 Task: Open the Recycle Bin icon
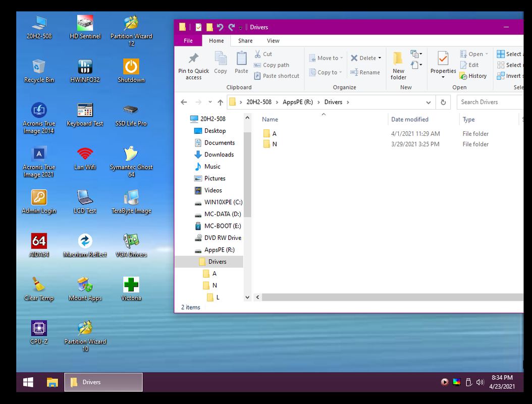(x=39, y=71)
